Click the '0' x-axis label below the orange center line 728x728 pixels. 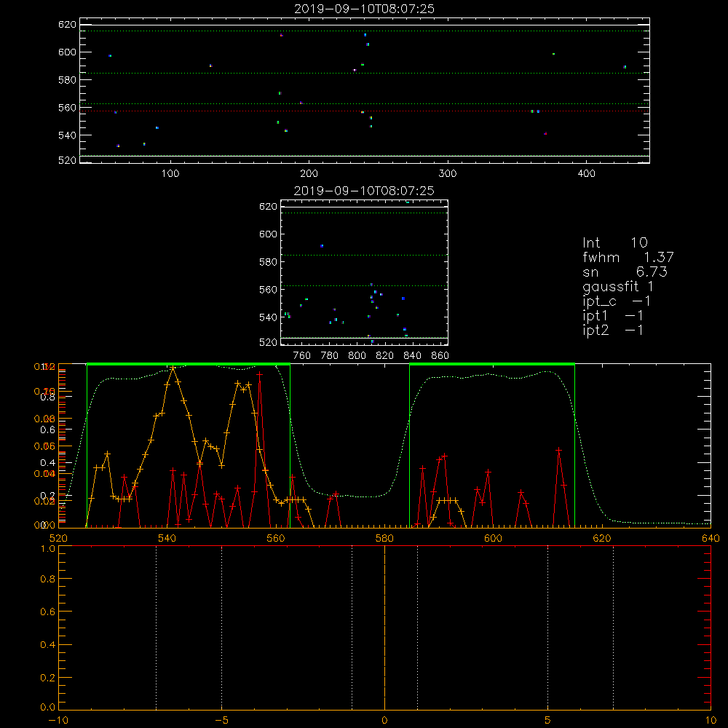point(384,720)
